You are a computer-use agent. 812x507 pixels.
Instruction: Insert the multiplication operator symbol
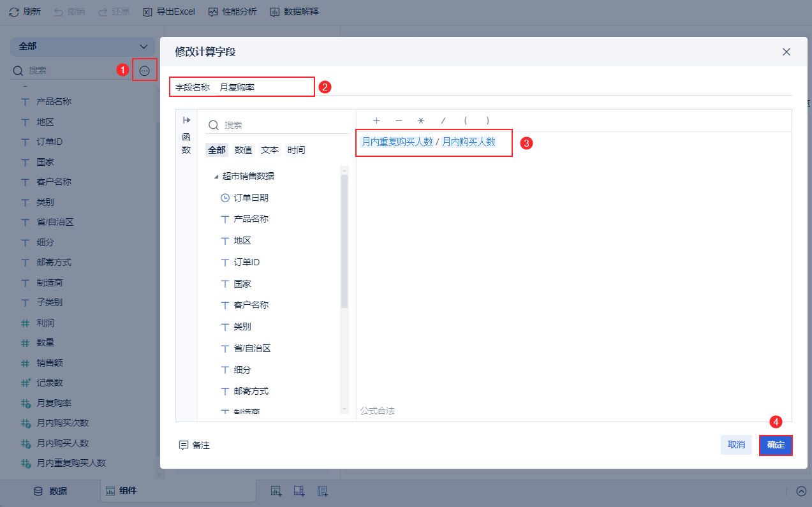(x=420, y=121)
